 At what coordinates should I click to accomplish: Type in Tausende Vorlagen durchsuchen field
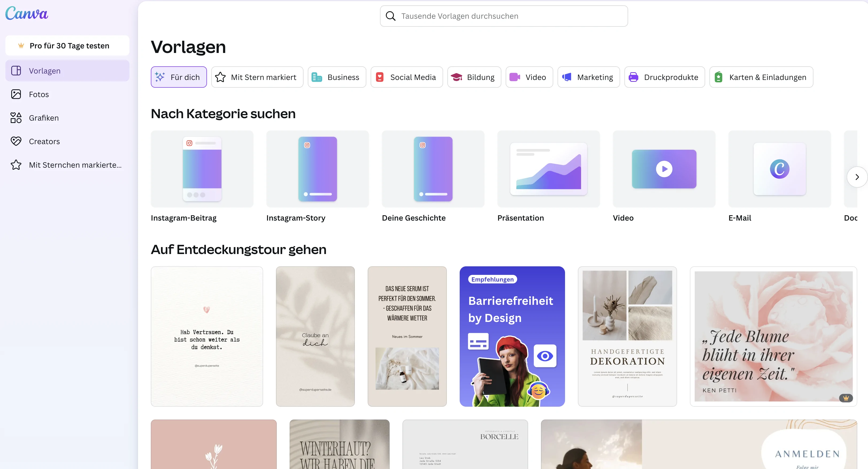point(509,16)
